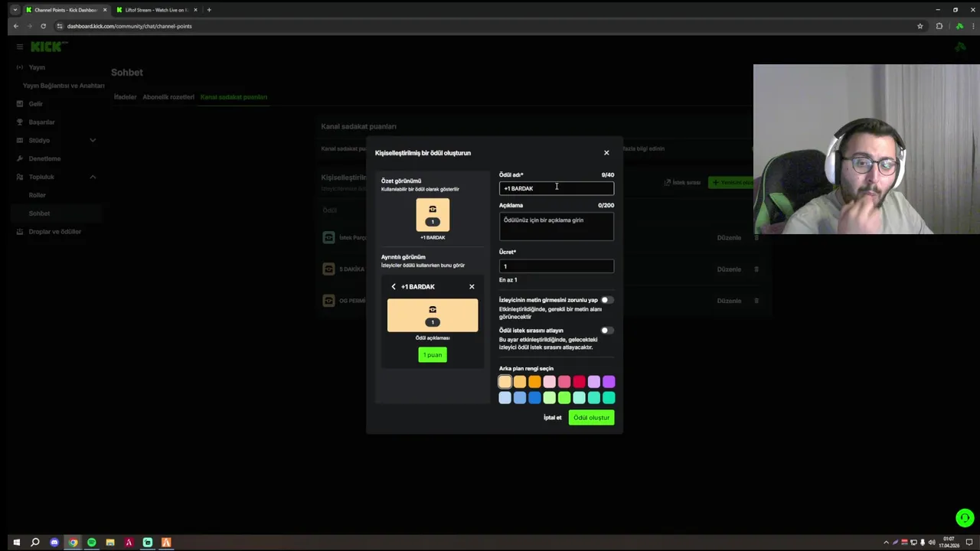The image size is (980, 551).
Task: Click the Ödül oluştur button
Action: (x=591, y=418)
